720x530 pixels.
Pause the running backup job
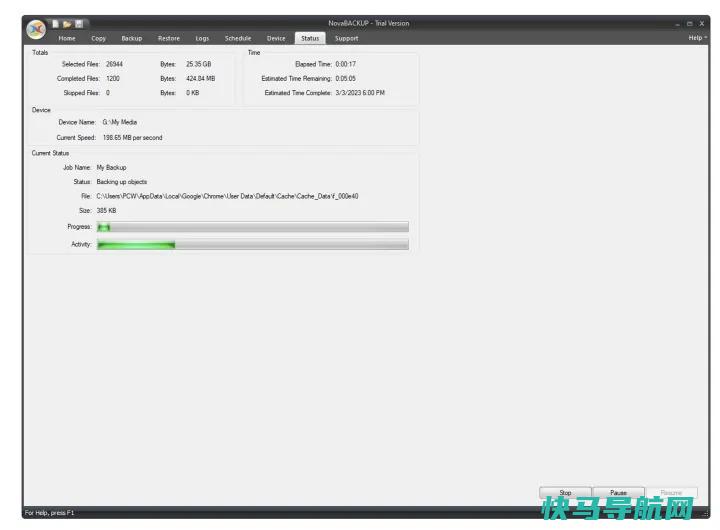(x=619, y=492)
